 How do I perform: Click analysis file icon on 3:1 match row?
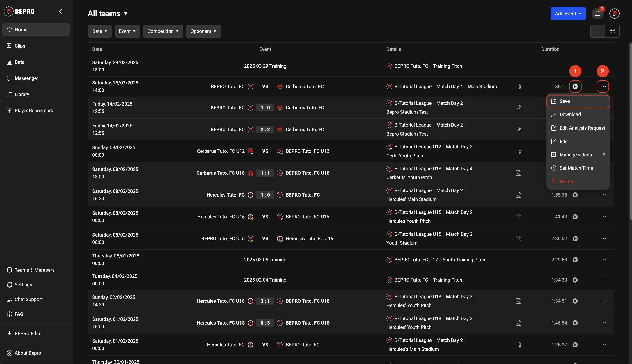[518, 301]
